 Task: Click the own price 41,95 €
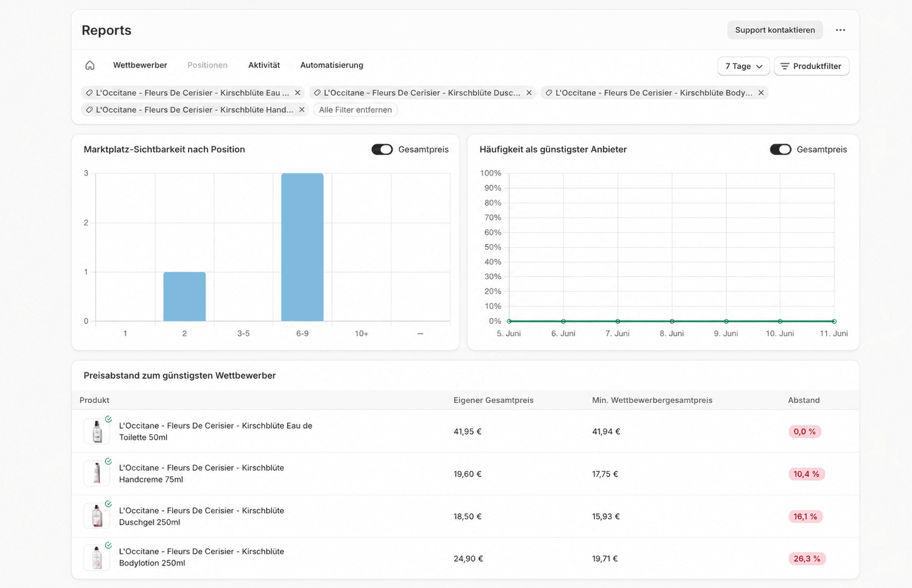(x=468, y=432)
